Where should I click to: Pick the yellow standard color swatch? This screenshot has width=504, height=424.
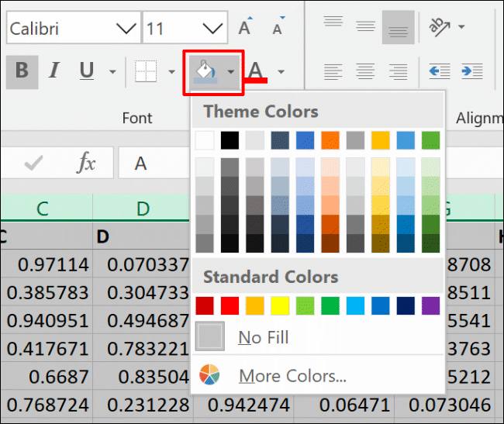click(279, 305)
